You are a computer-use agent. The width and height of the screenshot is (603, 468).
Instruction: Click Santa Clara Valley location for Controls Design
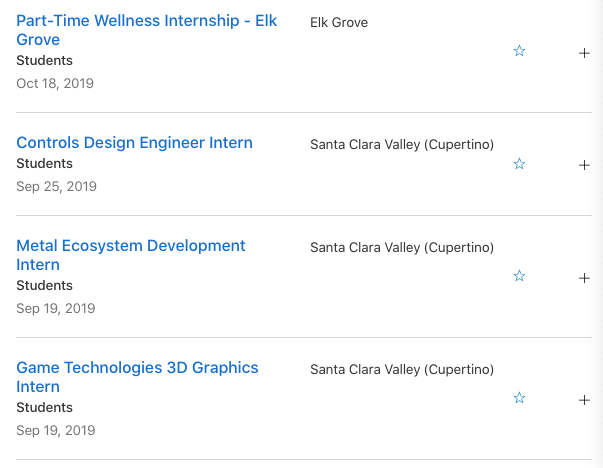402,145
